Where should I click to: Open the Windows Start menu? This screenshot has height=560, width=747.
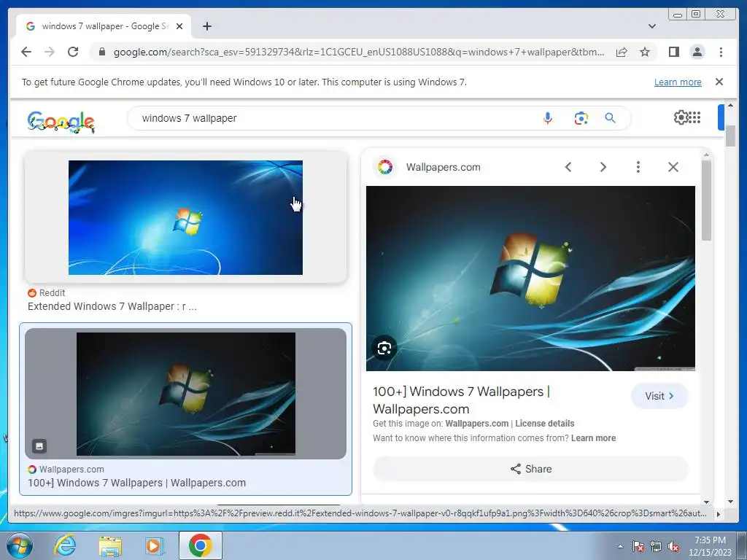coord(20,545)
